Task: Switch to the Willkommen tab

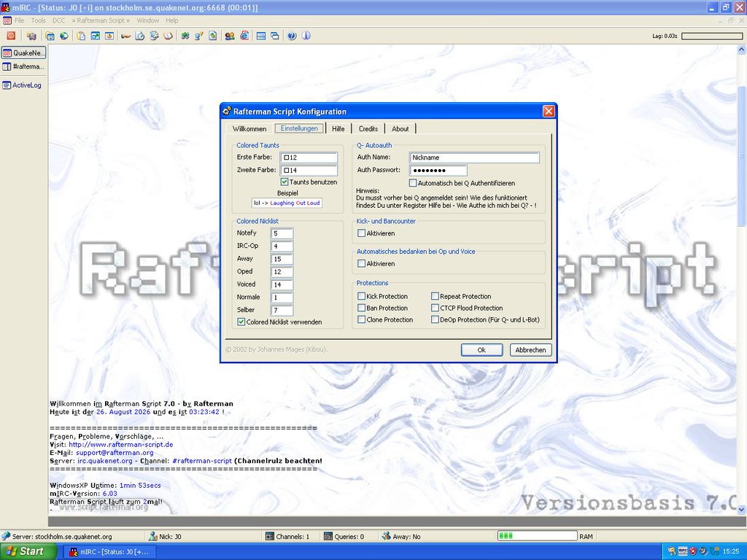Action: (x=249, y=128)
